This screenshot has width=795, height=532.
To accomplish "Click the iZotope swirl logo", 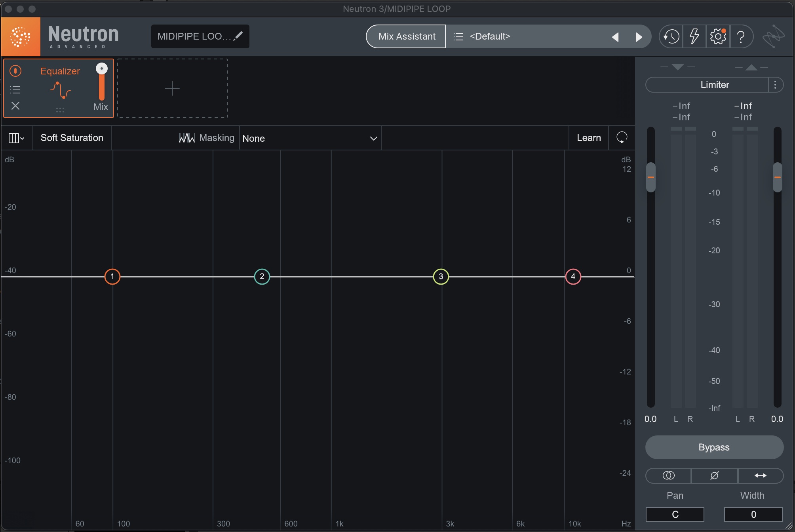I will point(773,37).
